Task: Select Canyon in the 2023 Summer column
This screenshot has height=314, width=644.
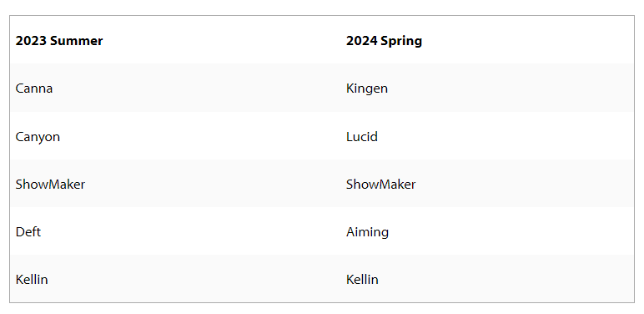Action: pos(38,136)
